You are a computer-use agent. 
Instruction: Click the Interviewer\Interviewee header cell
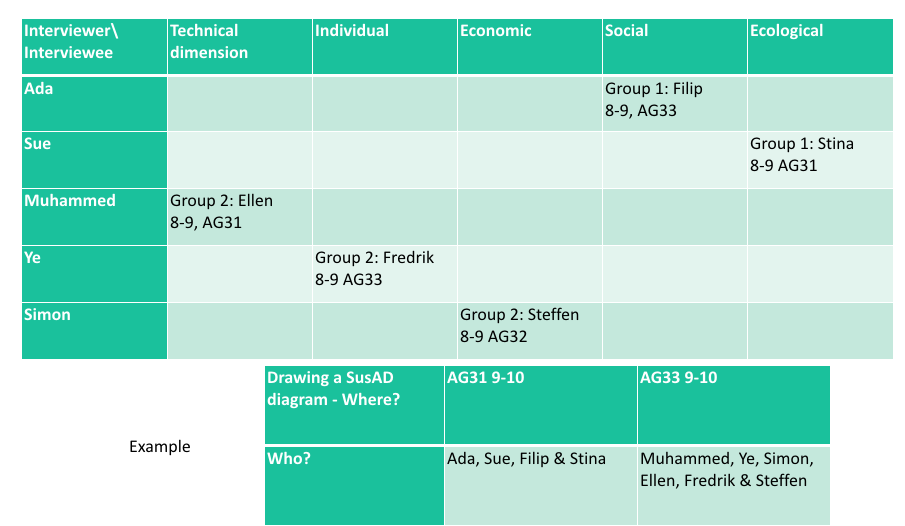(x=95, y=46)
